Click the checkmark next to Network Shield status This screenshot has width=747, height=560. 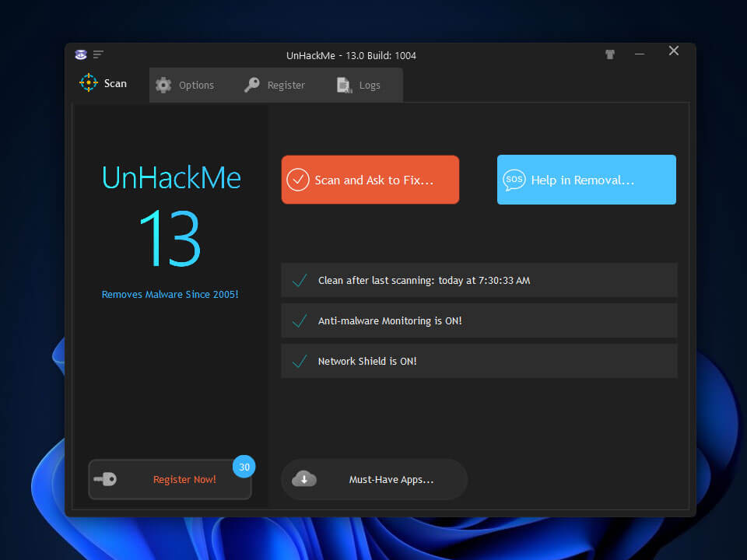(x=299, y=361)
